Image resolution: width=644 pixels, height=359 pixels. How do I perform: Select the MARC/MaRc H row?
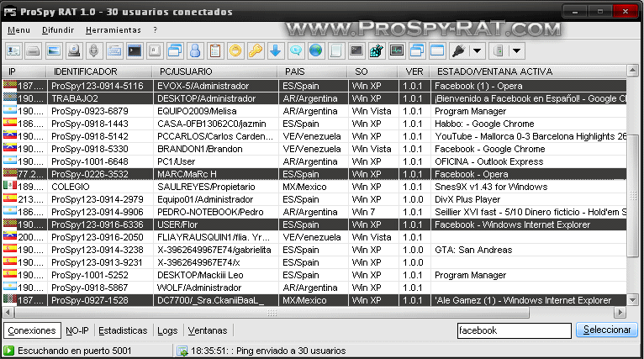314,174
